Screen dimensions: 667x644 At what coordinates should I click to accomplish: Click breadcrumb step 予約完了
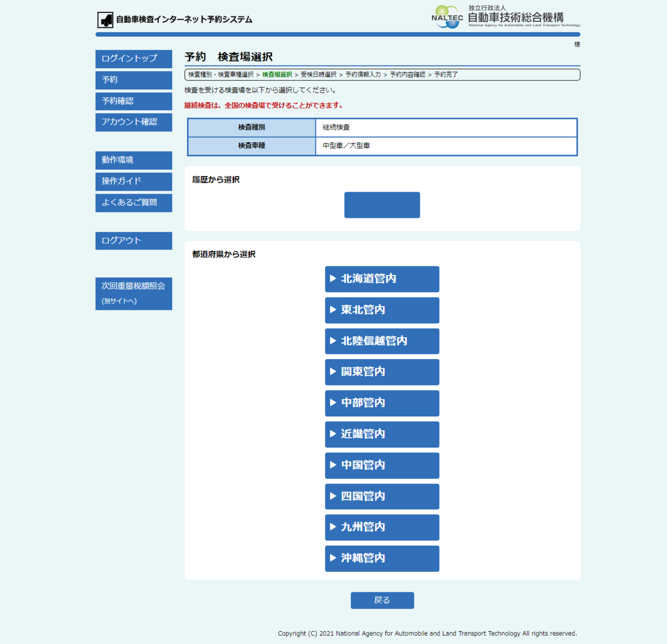click(446, 74)
